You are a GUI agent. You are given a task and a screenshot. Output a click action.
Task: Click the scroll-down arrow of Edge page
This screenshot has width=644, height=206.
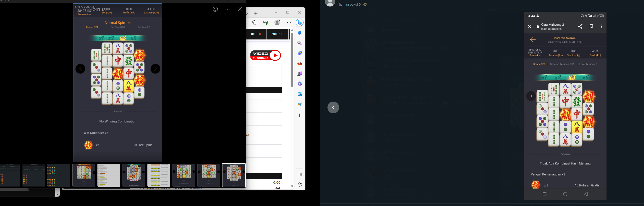pos(292,186)
